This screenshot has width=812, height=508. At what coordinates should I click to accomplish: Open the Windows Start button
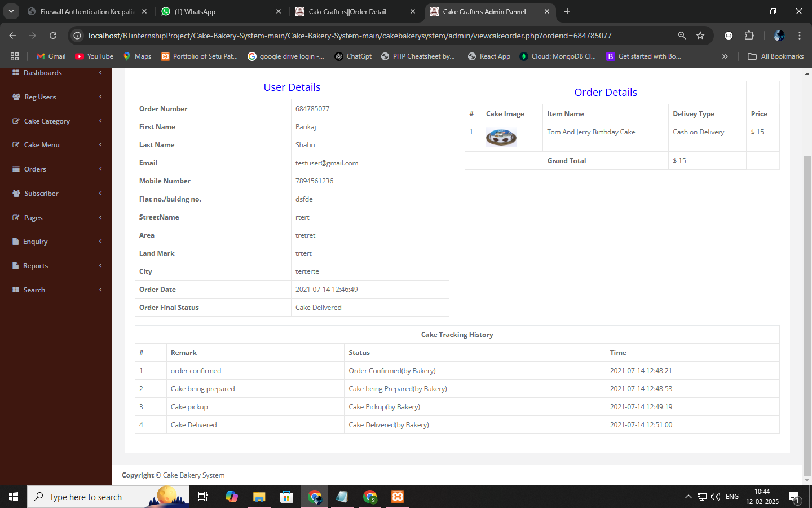tap(14, 497)
